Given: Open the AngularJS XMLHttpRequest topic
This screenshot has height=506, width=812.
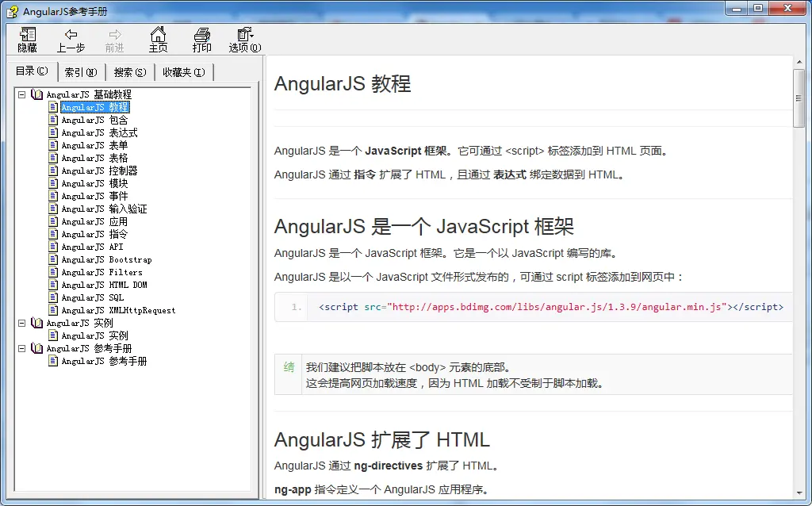Looking at the screenshot, I should [118, 310].
